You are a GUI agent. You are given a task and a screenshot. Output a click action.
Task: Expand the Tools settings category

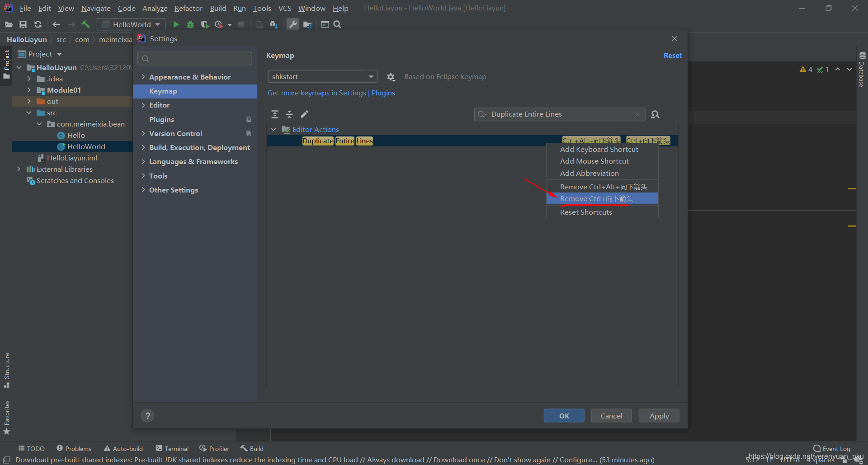pos(143,176)
